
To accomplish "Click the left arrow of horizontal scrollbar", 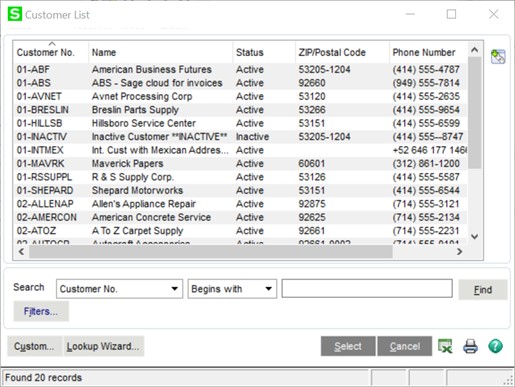I will coord(22,252).
